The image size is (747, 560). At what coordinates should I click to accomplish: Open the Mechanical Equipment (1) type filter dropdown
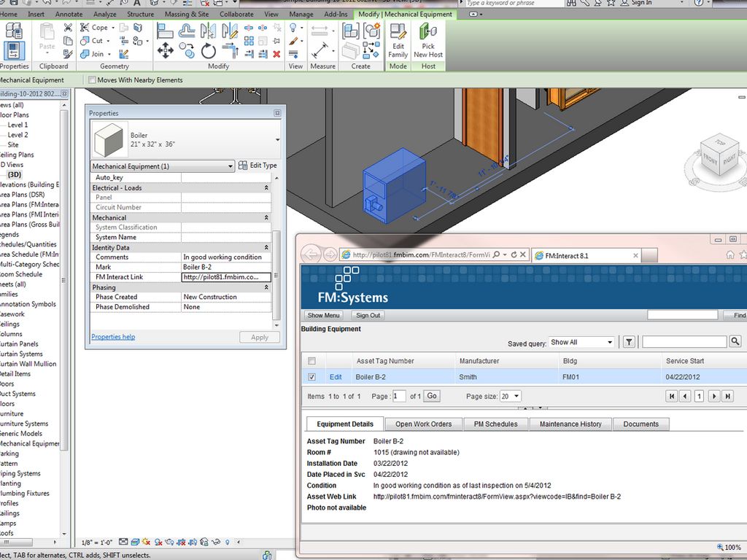pyautogui.click(x=162, y=166)
